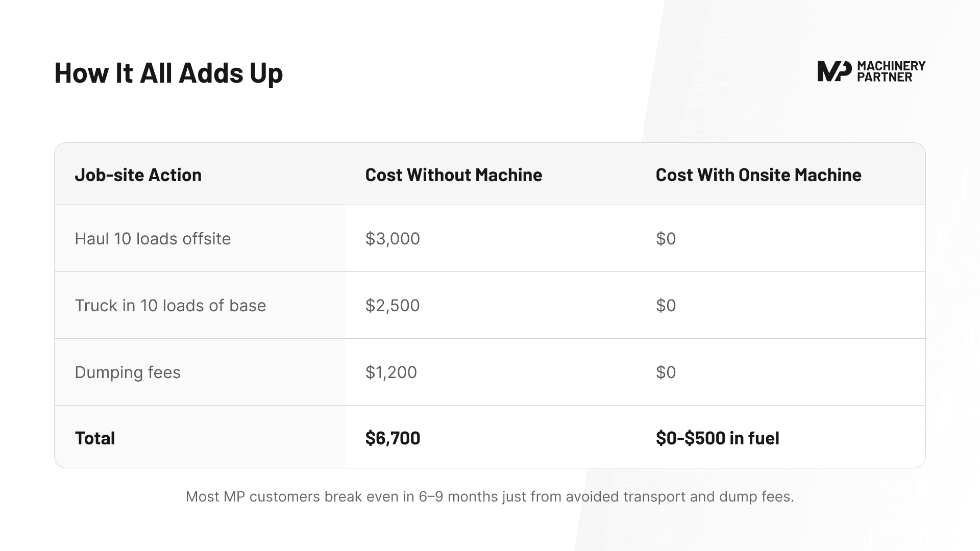The height and width of the screenshot is (551, 980).
Task: Click the $0 onsite cost for hauling
Action: (x=666, y=239)
